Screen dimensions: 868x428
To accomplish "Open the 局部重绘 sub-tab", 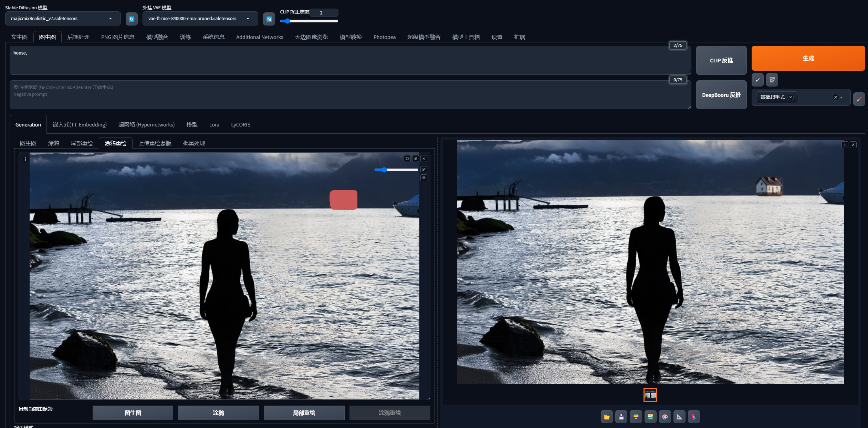I will tap(82, 143).
